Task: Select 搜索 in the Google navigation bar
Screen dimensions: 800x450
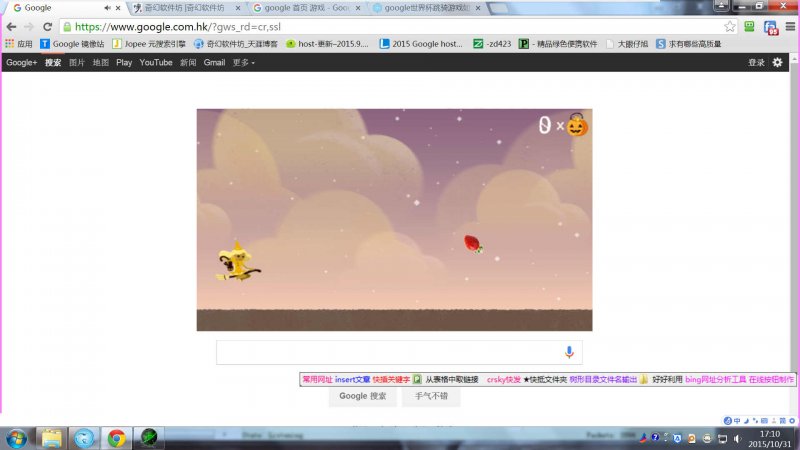Action: [53, 62]
